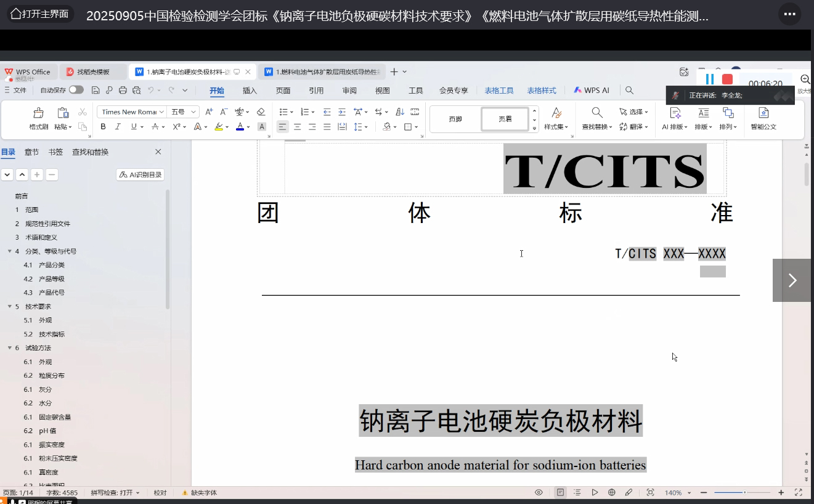Click the save icon in quick toolbar
This screenshot has height=504, width=814.
pyautogui.click(x=96, y=91)
